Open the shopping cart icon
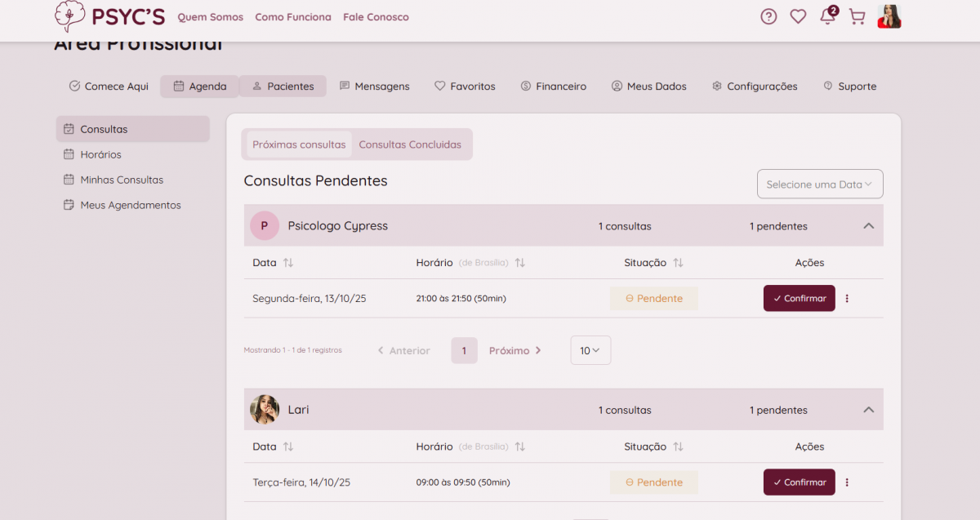The width and height of the screenshot is (980, 520). point(857,16)
